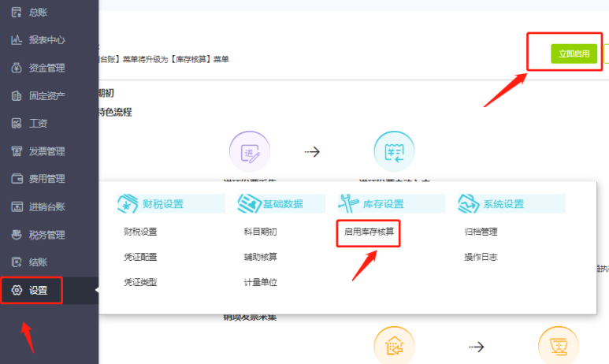Click the 资金管理 money bag icon

(x=17, y=68)
